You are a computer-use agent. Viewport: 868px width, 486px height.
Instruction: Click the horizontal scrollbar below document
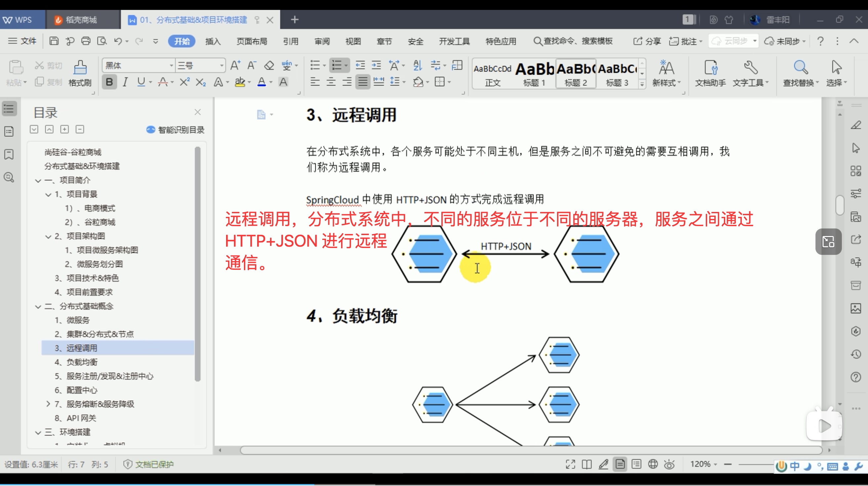531,450
